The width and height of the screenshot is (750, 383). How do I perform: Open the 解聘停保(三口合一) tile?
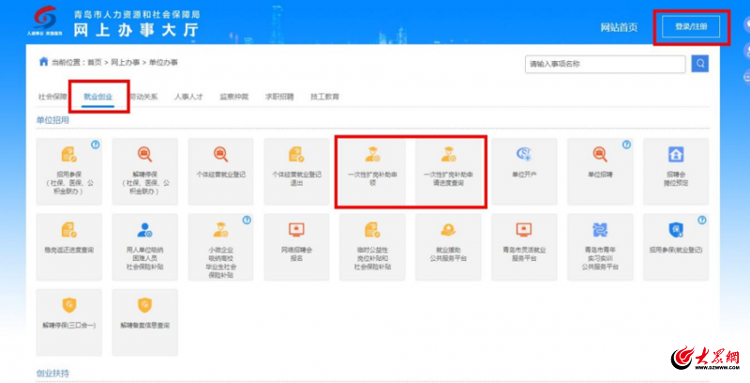tap(69, 322)
